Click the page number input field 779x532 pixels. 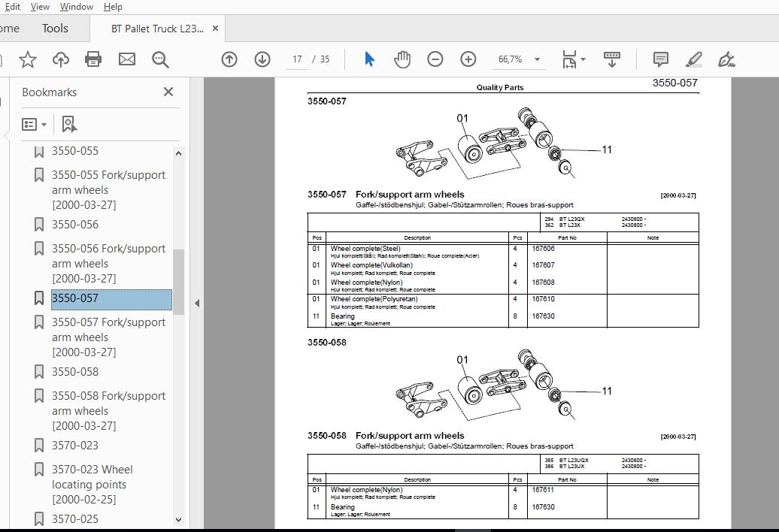pos(297,59)
